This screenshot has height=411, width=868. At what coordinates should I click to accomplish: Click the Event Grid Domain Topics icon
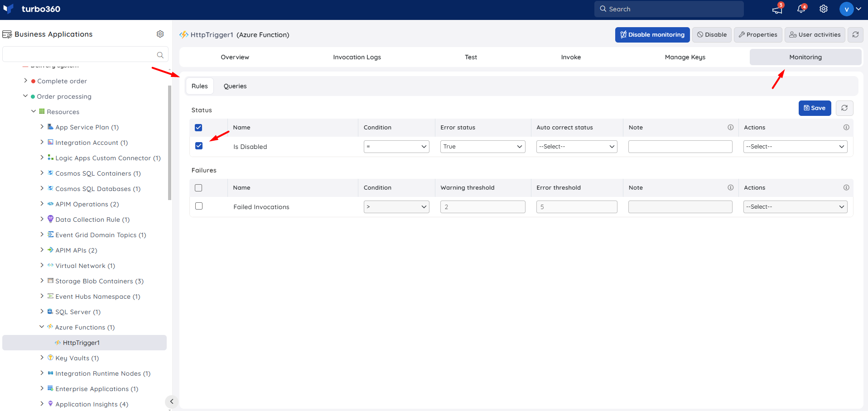pos(50,234)
